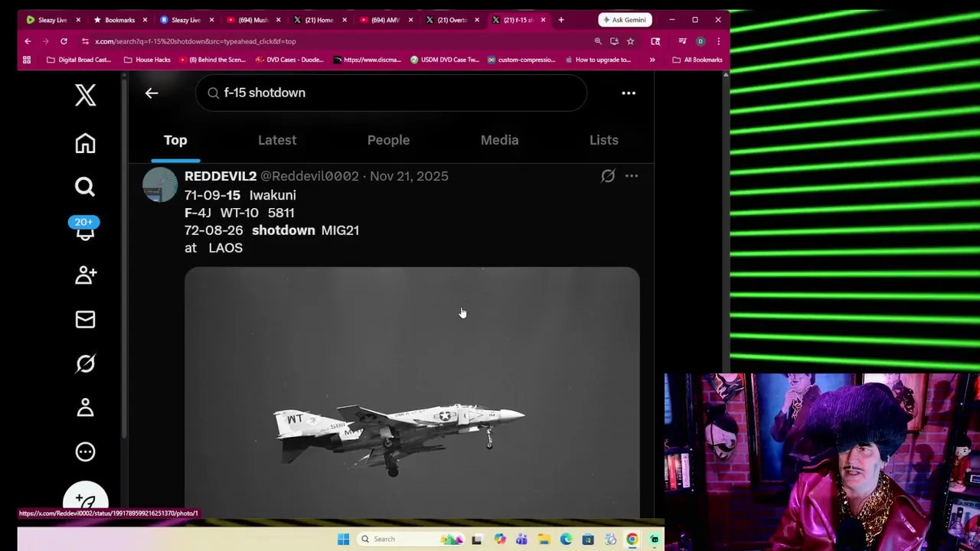Open the More menu on REDDEVIL2 post
Image resolution: width=980 pixels, height=551 pixels.
pos(632,176)
